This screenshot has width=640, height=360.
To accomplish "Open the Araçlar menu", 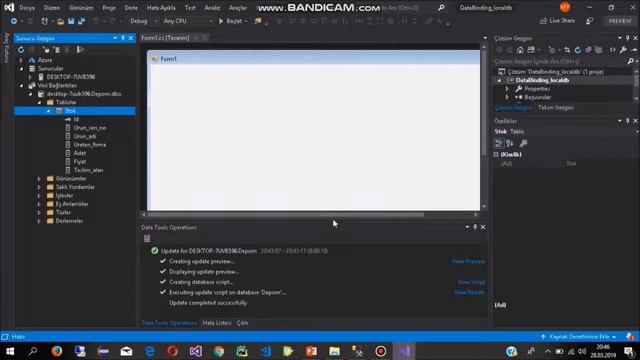I will (x=238, y=8).
